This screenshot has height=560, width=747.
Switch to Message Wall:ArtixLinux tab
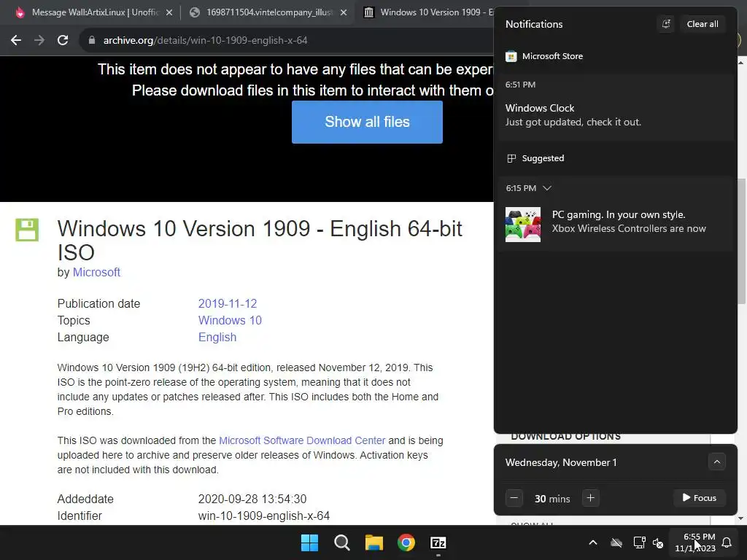[96, 12]
